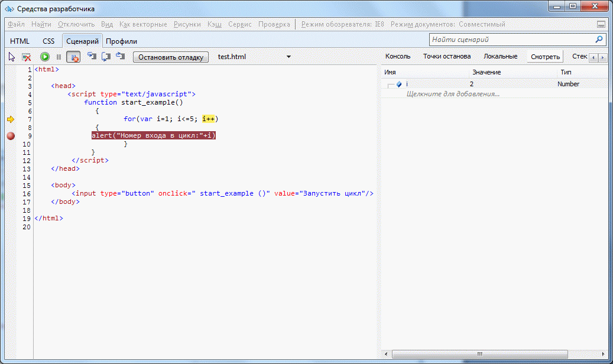Toggle break on error button

coord(73,57)
